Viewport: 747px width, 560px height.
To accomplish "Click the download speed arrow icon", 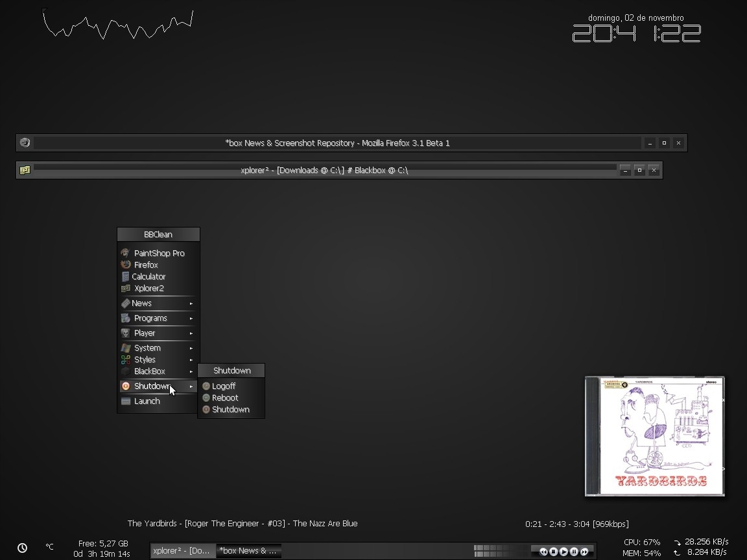I will click(x=677, y=542).
